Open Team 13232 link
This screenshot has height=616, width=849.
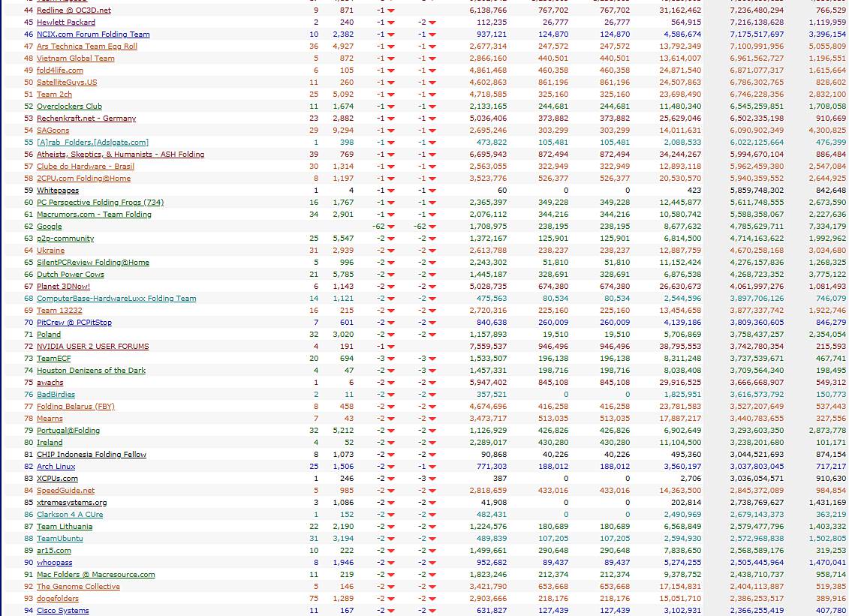[x=59, y=310]
